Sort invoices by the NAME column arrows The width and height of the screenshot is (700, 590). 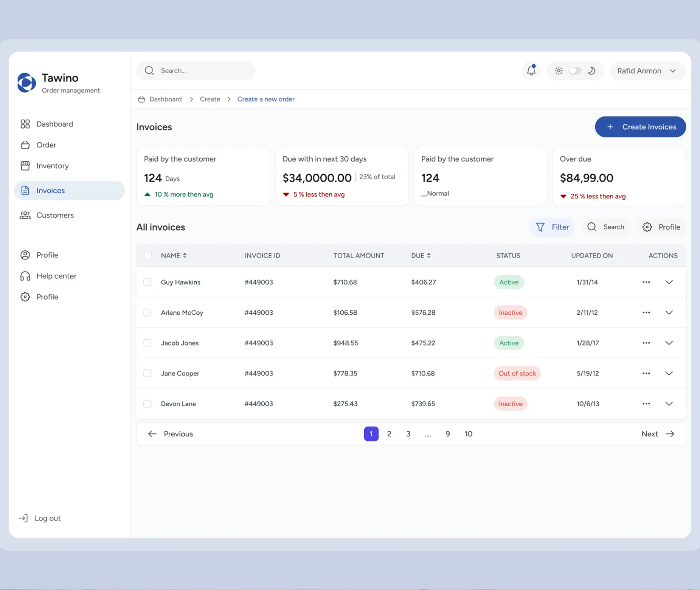185,256
